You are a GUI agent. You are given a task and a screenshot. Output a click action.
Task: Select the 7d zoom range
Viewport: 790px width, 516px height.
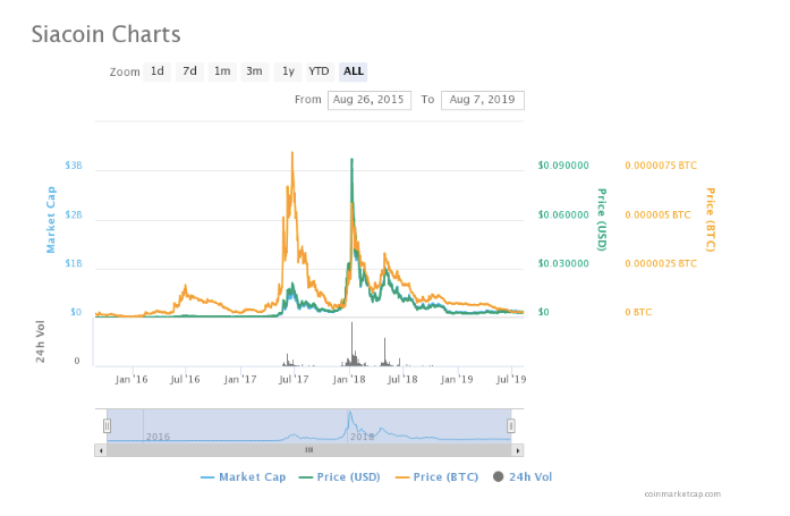tap(189, 72)
